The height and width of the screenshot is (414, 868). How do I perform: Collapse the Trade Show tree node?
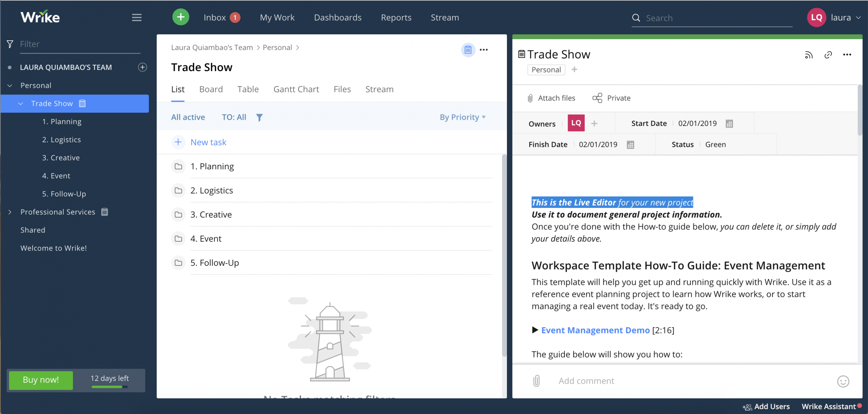(x=20, y=103)
